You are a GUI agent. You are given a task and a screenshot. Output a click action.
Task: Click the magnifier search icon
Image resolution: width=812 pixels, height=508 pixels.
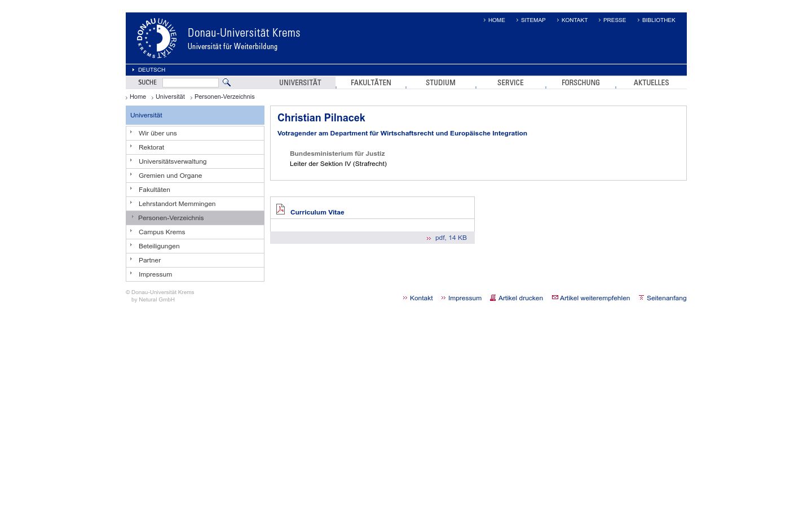pyautogui.click(x=227, y=82)
